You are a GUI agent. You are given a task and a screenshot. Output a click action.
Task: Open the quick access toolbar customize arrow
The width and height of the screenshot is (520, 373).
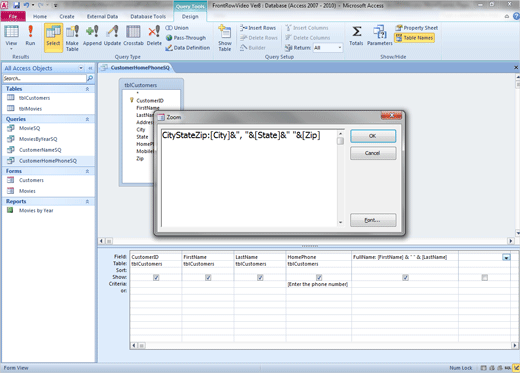[56, 5]
